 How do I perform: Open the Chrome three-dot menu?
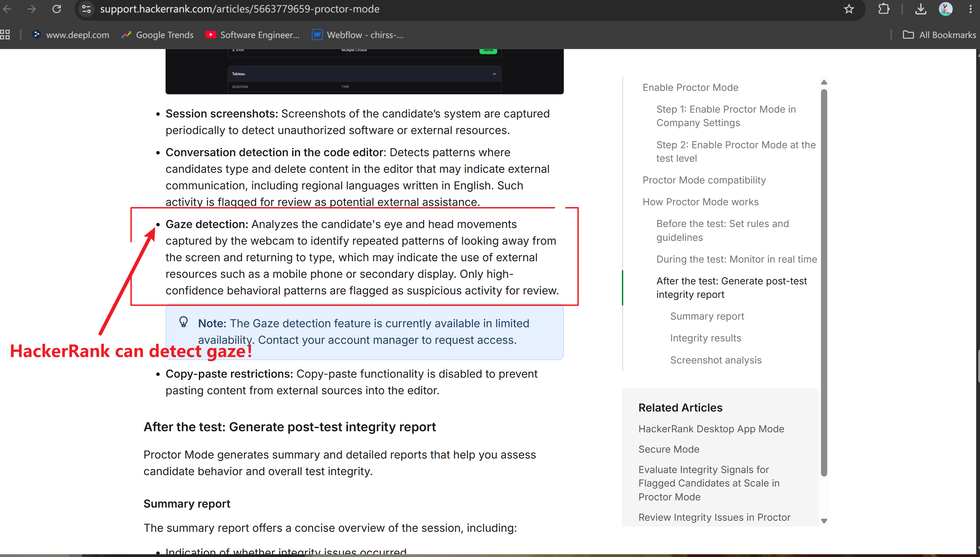click(970, 9)
